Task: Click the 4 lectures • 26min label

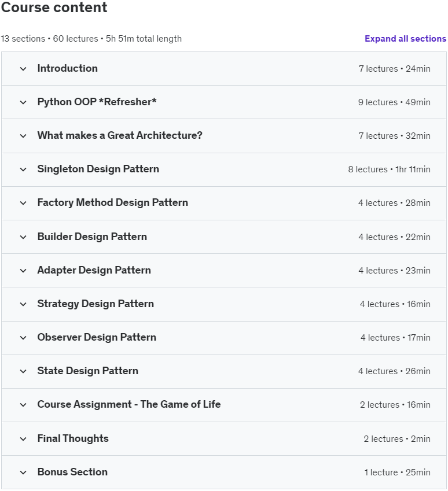Action: click(x=394, y=371)
